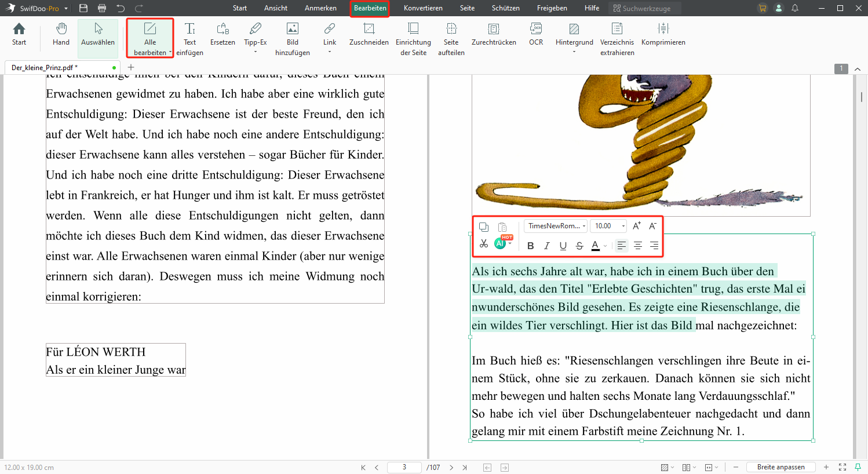Image resolution: width=868 pixels, height=474 pixels.
Task: Center align the text
Action: coord(638,246)
